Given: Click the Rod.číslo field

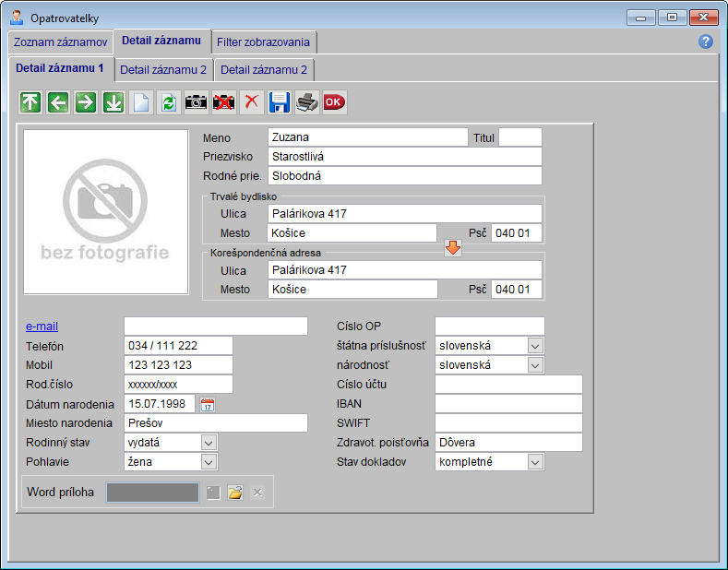Looking at the screenshot, I should [x=178, y=385].
